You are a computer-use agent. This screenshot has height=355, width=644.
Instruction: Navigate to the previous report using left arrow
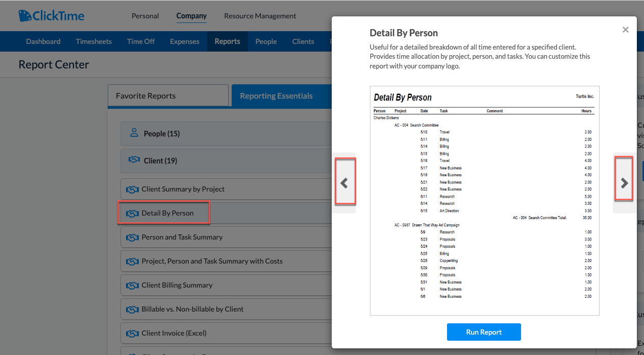point(345,182)
